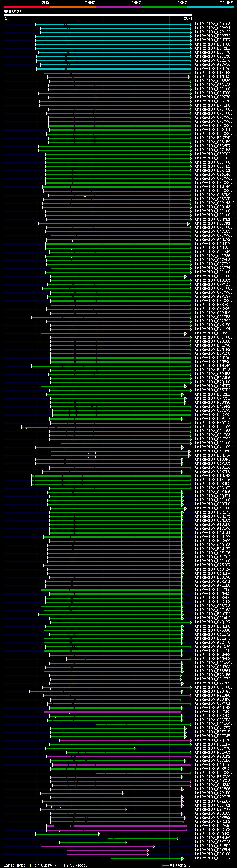Select label UniRef100_Q5JK50

pos(213,451)
